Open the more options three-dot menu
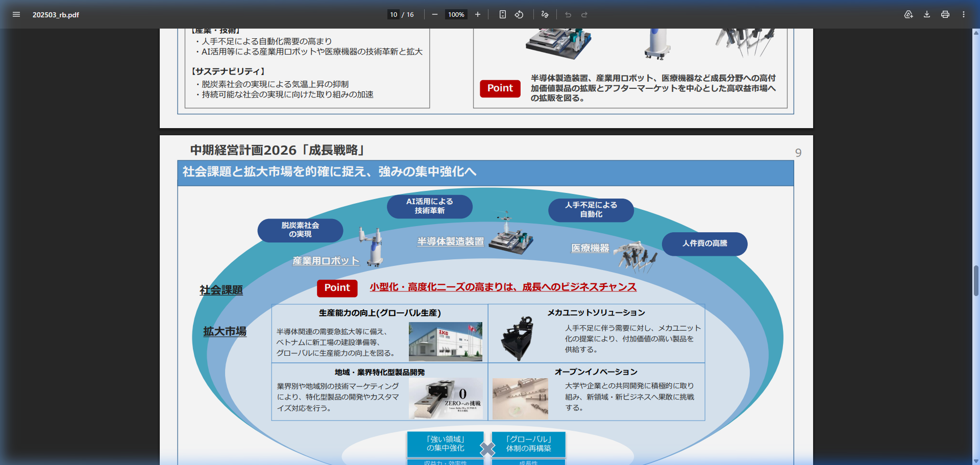 (x=964, y=15)
